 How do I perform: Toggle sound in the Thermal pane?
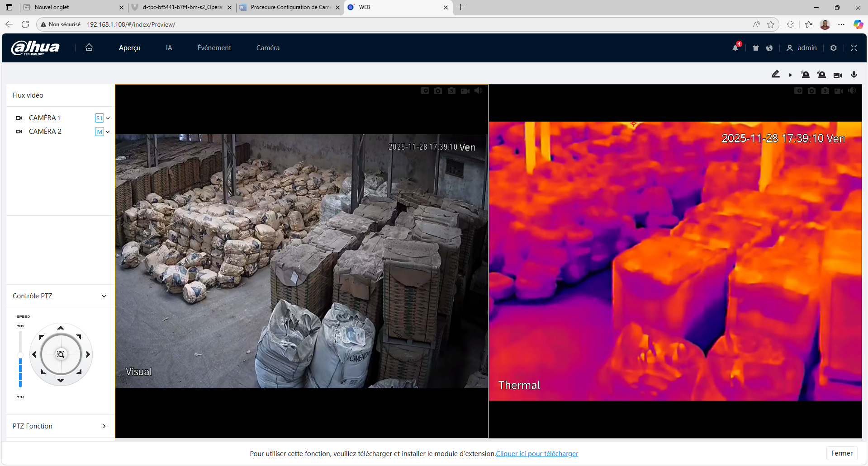(852, 91)
